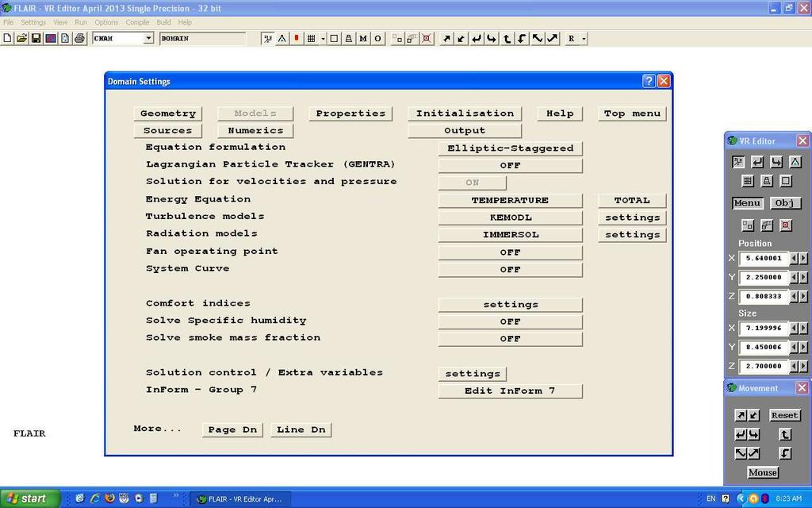Click Reset in Movement panel
812x508 pixels.
click(x=784, y=415)
